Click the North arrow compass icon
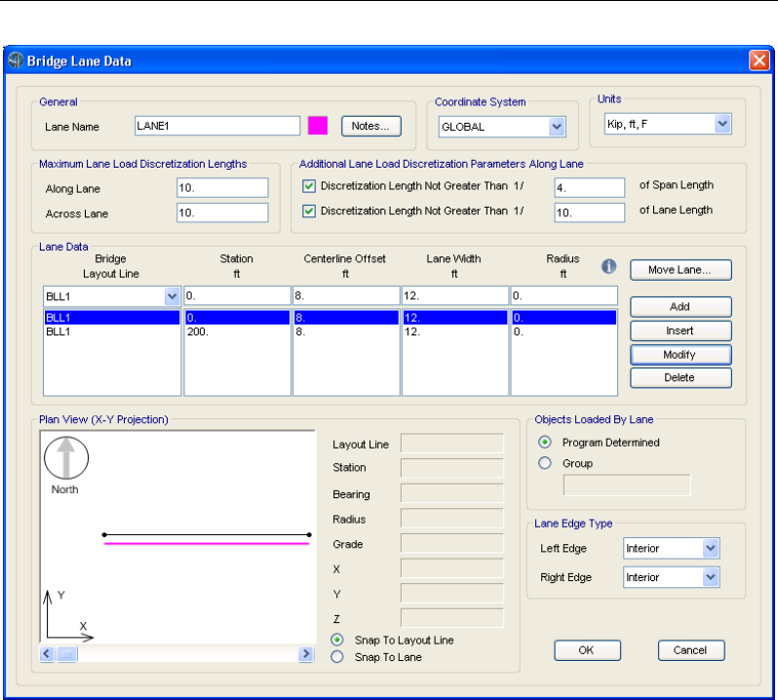Image resolution: width=778 pixels, height=700 pixels. click(x=67, y=458)
